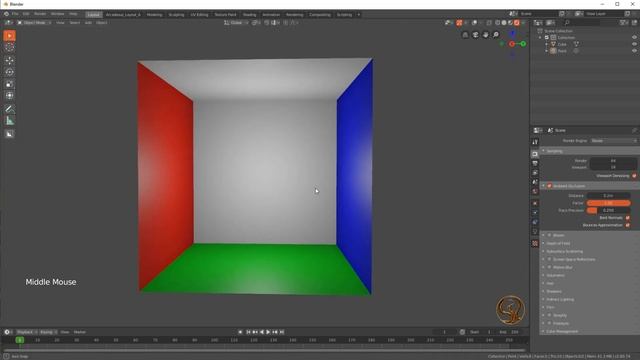The height and width of the screenshot is (360, 640).
Task: Switch to the UV Editing workspace tab
Action: click(x=199, y=15)
